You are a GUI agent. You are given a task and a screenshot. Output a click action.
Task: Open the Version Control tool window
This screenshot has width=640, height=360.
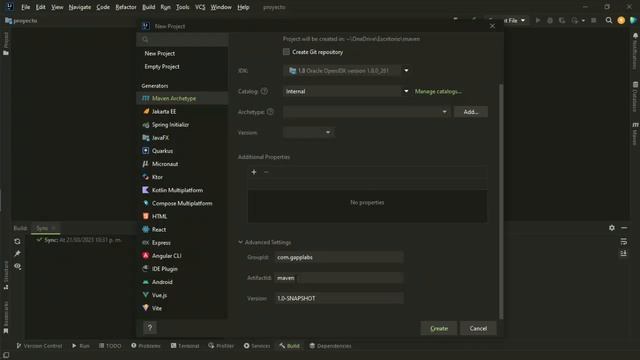pyautogui.click(x=39, y=346)
